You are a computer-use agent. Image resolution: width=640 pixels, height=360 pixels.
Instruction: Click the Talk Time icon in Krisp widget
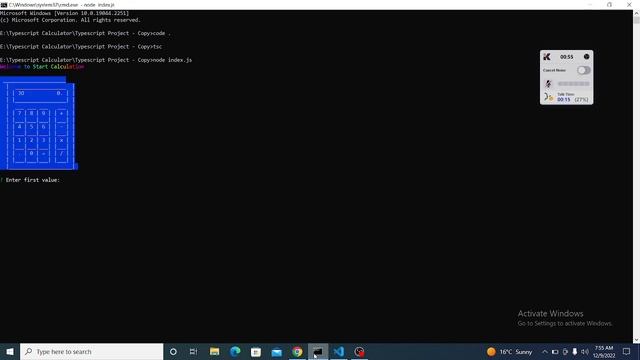[x=548, y=97]
